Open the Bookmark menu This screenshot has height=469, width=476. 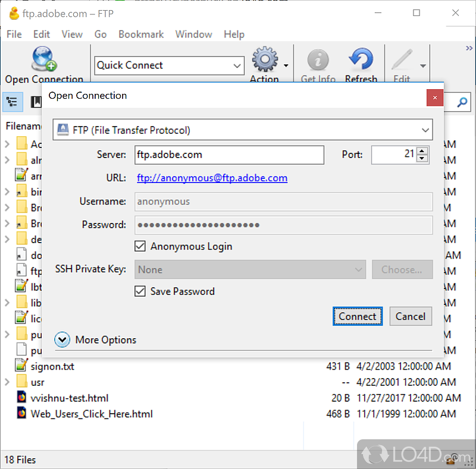(141, 34)
